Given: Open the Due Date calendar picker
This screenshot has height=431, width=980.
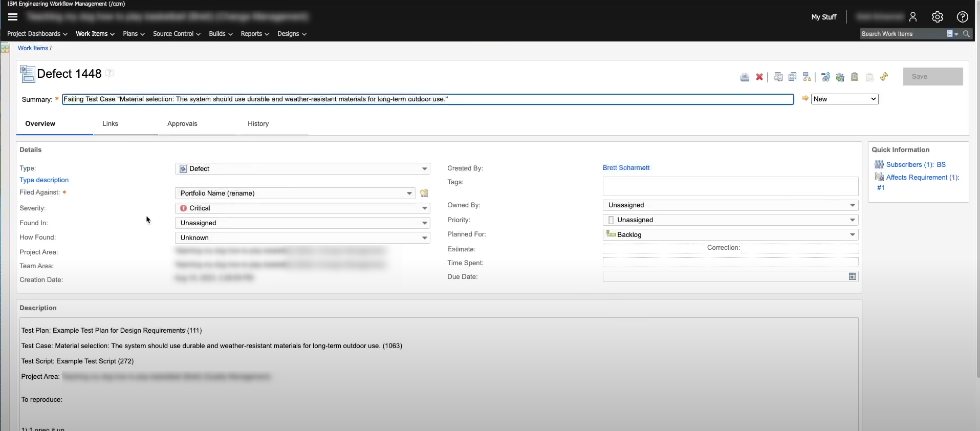Looking at the screenshot, I should (852, 277).
